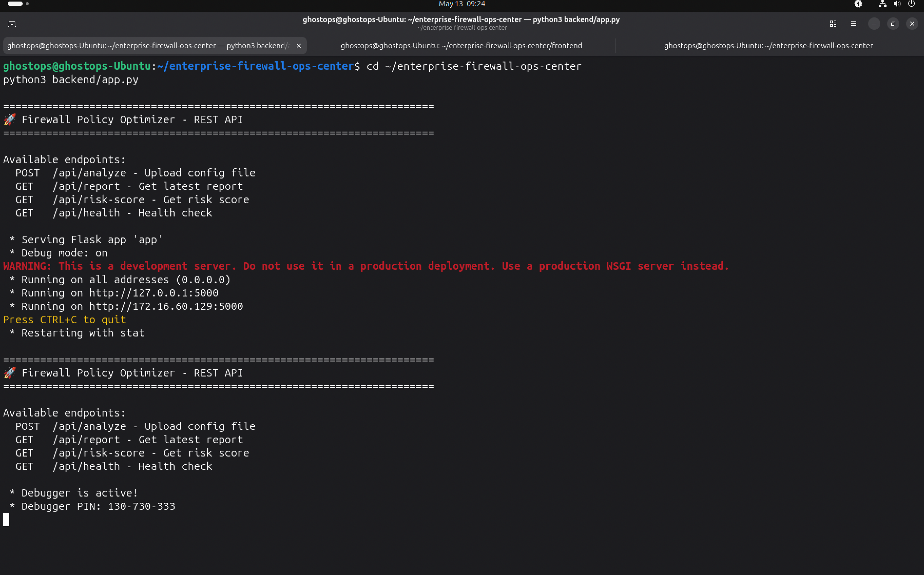Open the wired network status icon
The width and height of the screenshot is (924, 575).
tap(882, 4)
